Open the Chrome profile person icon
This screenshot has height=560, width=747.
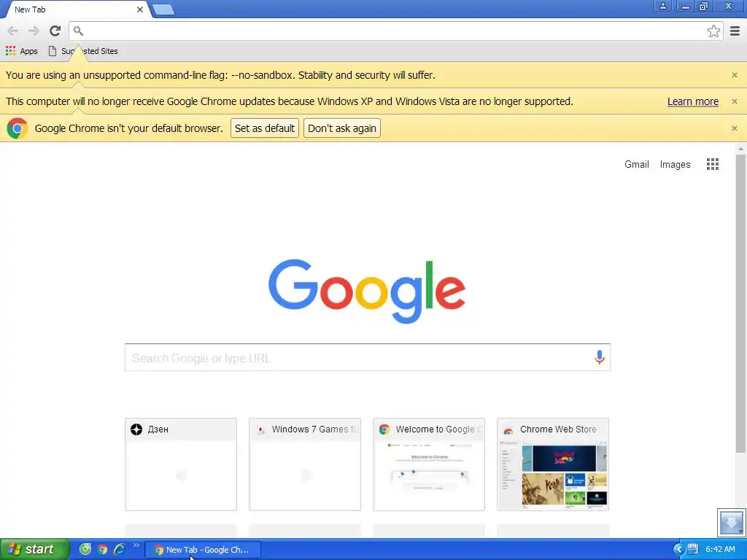pos(662,6)
